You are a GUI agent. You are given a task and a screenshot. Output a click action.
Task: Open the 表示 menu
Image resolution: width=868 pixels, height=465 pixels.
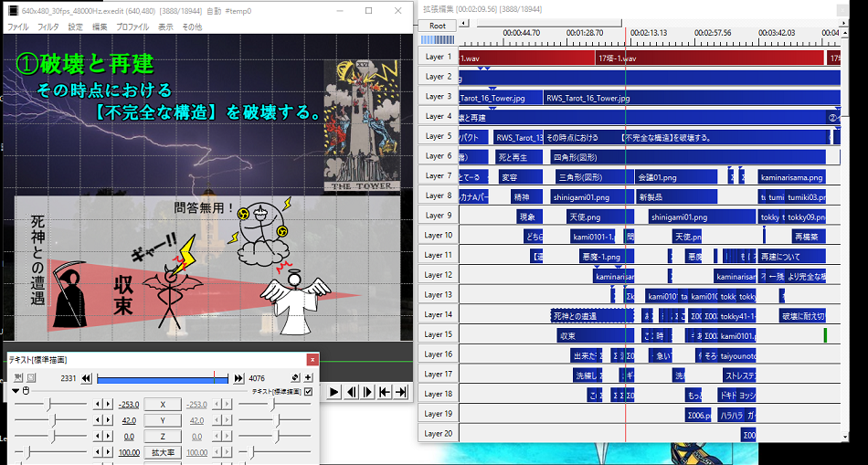click(x=165, y=26)
